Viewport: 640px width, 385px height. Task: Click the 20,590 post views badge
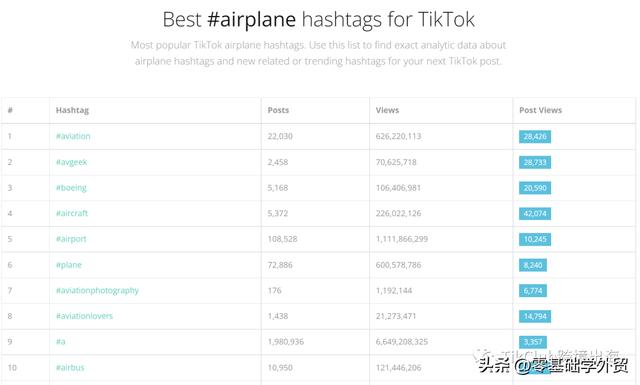click(x=535, y=188)
